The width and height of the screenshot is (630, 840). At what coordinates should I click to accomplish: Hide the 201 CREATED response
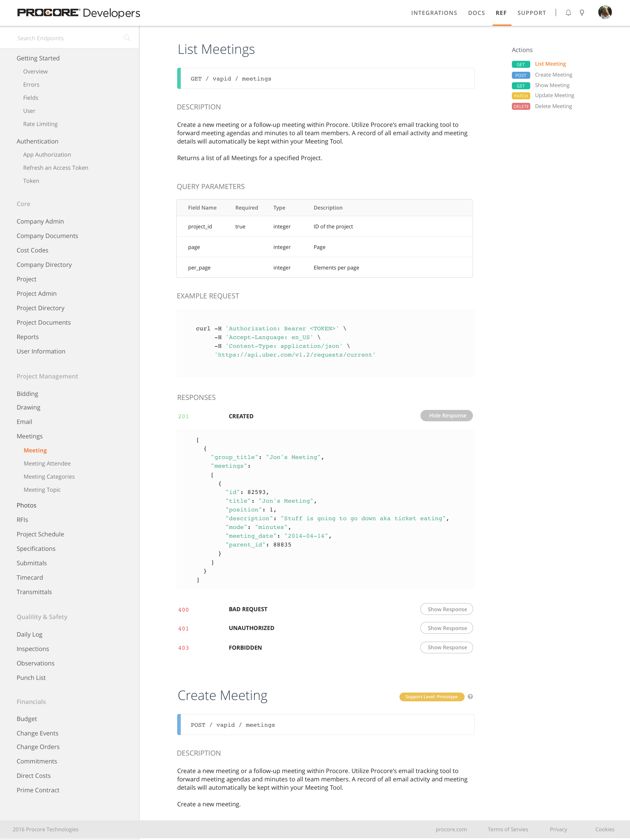447,415
